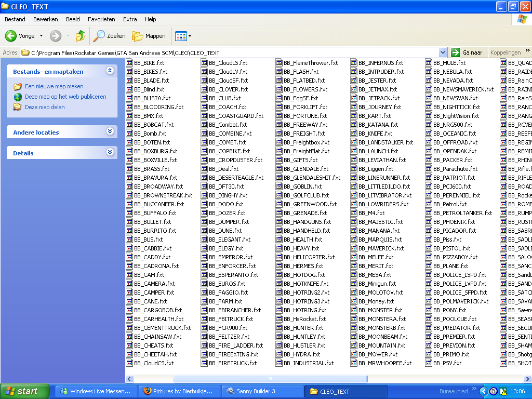Click the BB_FlameThrower.fxt file icon
The width and height of the screenshot is (532, 399).
[279, 63]
